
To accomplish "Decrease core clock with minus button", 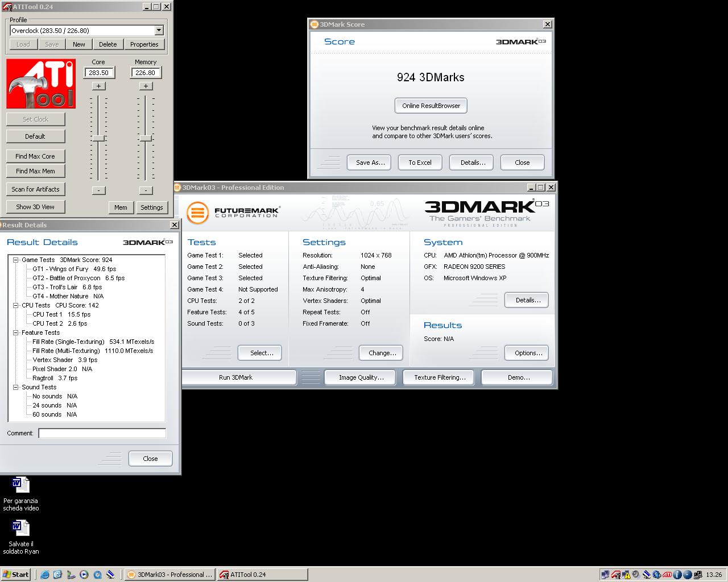I will pyautogui.click(x=98, y=190).
